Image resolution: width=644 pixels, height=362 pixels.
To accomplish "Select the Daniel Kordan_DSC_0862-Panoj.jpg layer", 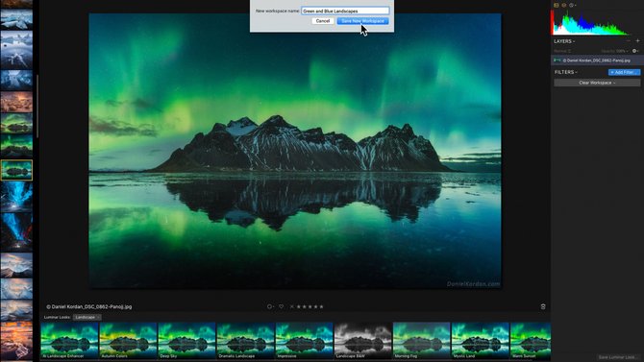I will (x=597, y=60).
